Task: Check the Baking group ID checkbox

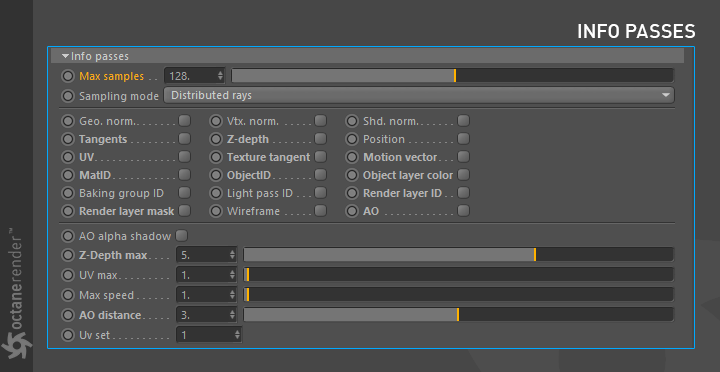Action: tap(185, 193)
